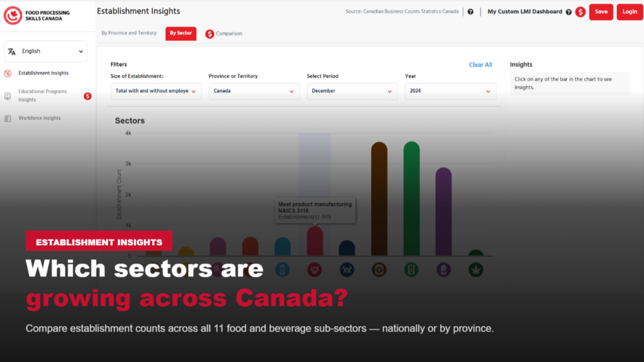This screenshot has width=644, height=362.
Task: Click the help icon beside My Custom LMI Dashboard
Action: (569, 13)
